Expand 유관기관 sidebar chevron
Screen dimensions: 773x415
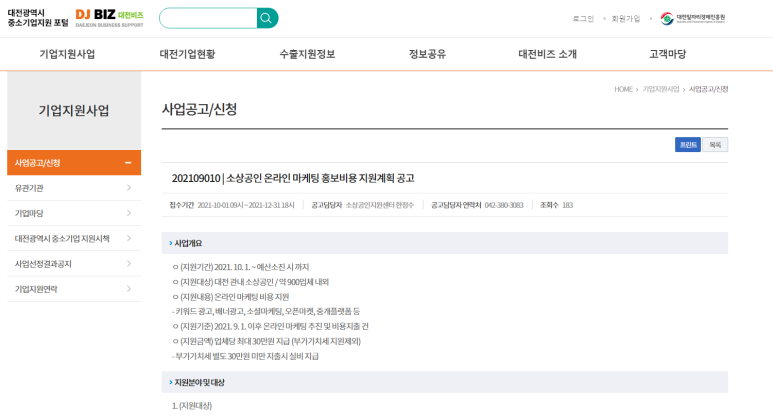[x=129, y=188]
